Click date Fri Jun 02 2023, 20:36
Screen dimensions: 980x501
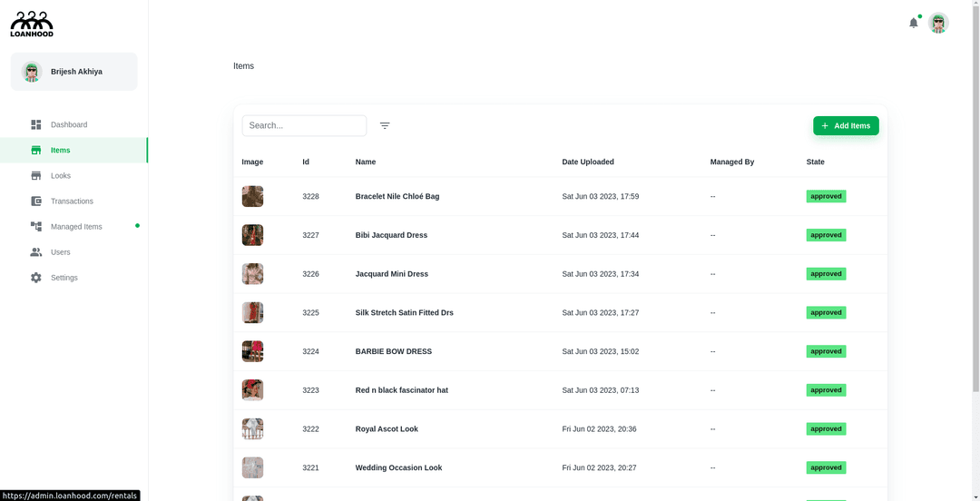point(600,429)
